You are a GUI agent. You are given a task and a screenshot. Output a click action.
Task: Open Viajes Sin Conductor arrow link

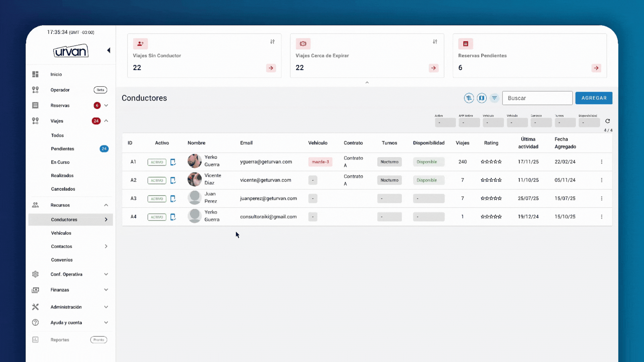pyautogui.click(x=271, y=68)
